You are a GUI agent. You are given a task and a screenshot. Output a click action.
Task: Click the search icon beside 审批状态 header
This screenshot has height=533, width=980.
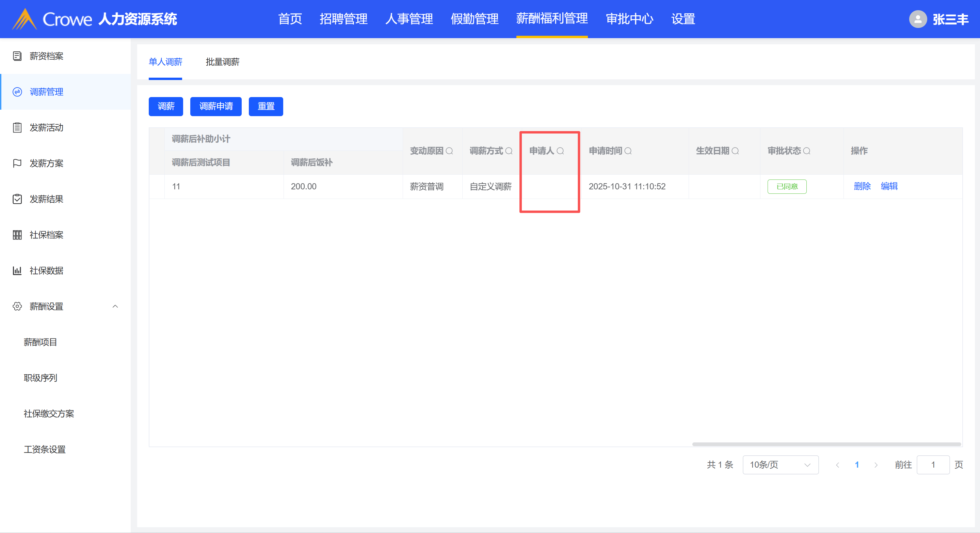click(x=806, y=151)
